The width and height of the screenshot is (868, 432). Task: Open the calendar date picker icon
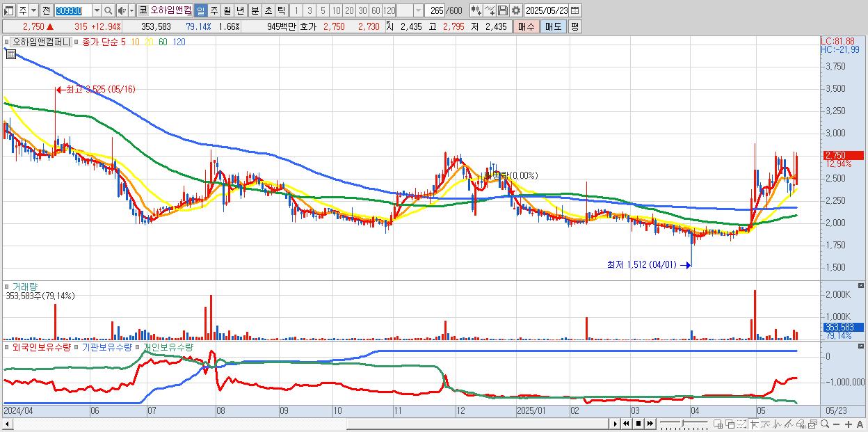coord(574,10)
